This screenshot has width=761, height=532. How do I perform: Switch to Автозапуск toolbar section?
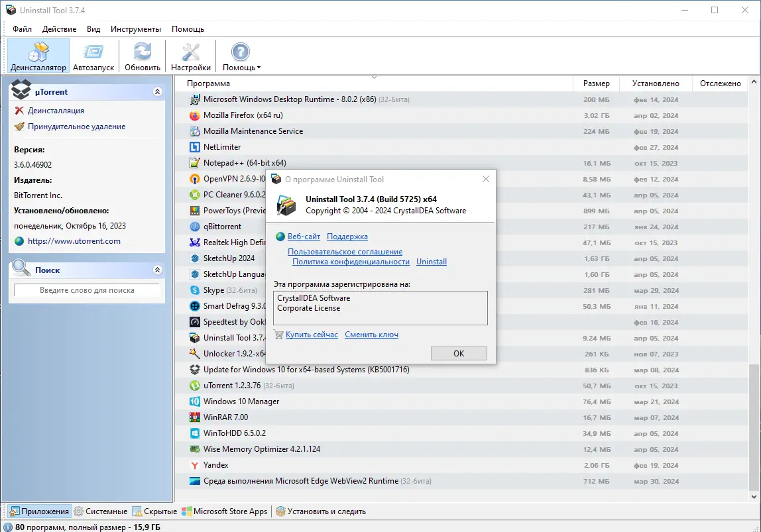[93, 56]
